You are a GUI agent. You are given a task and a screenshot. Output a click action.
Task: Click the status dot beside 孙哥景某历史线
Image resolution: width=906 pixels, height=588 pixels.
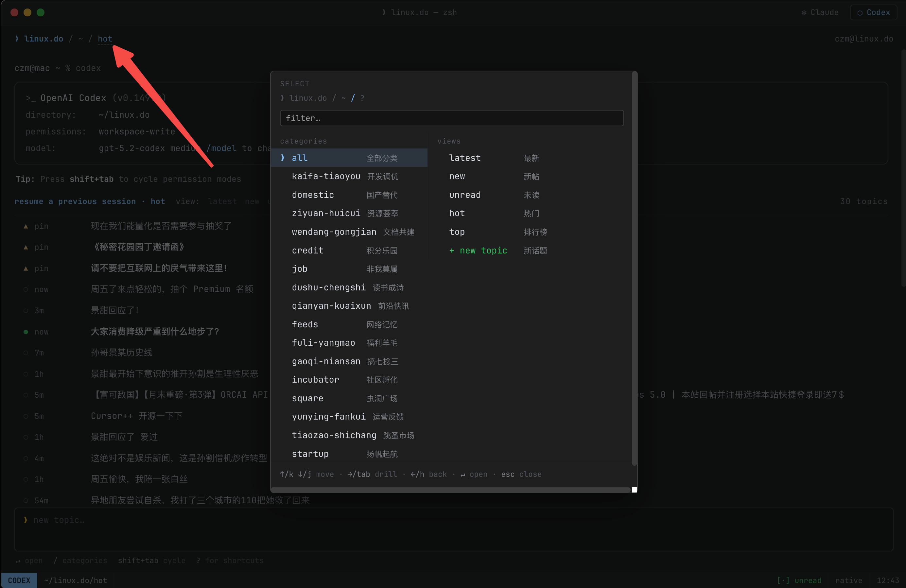coord(26,353)
